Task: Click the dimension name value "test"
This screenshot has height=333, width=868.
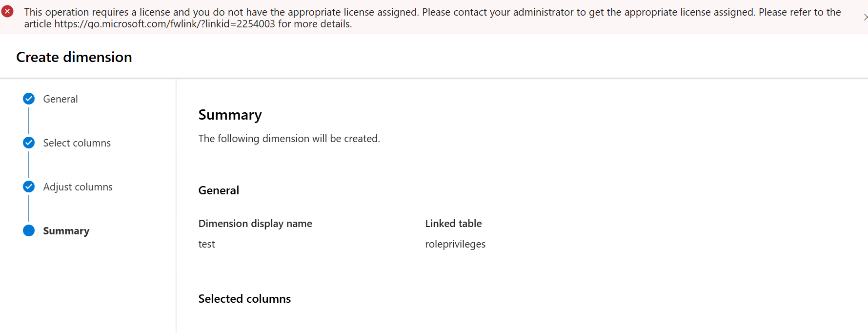Action: pos(206,244)
